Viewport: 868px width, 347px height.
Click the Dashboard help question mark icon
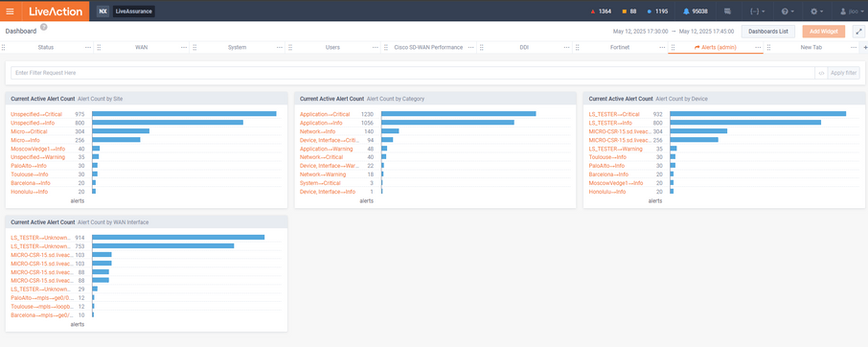click(44, 27)
